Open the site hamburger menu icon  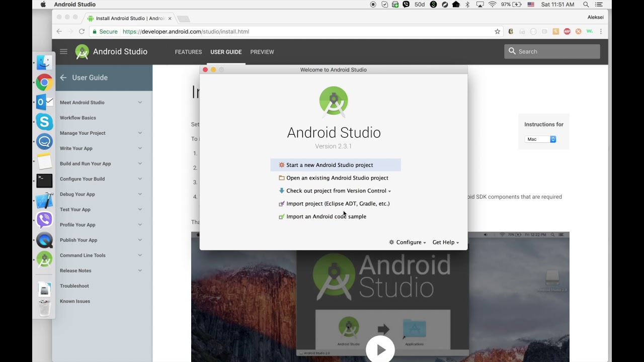(x=63, y=51)
